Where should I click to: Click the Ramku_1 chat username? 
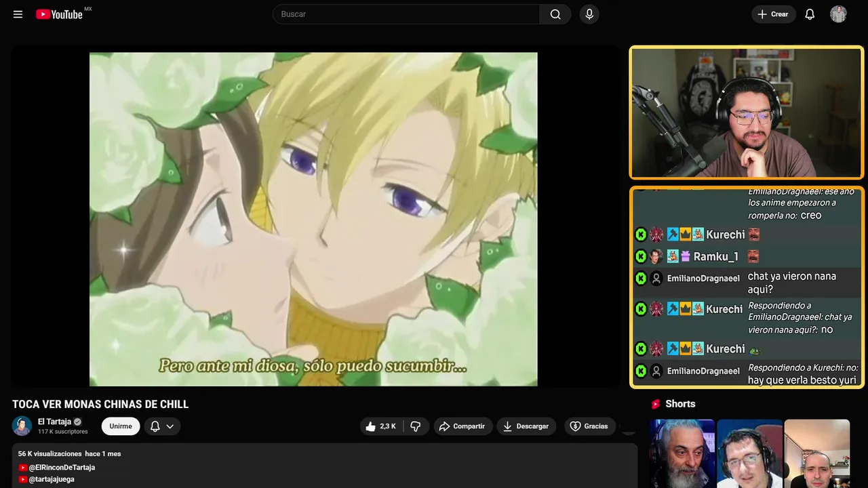(x=715, y=256)
